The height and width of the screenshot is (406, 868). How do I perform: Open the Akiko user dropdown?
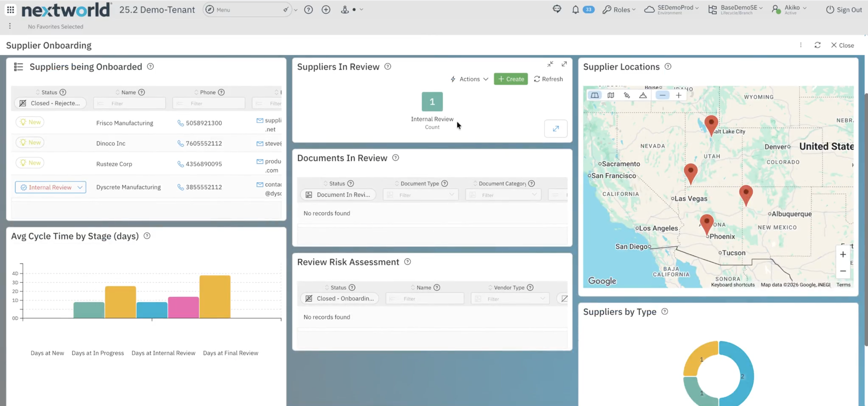(789, 10)
